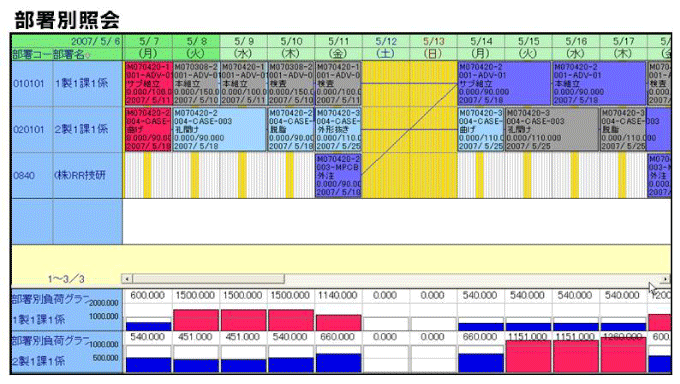This screenshot has width=680, height=384.
Task: Click the 5/14 date column header
Action: (481, 42)
